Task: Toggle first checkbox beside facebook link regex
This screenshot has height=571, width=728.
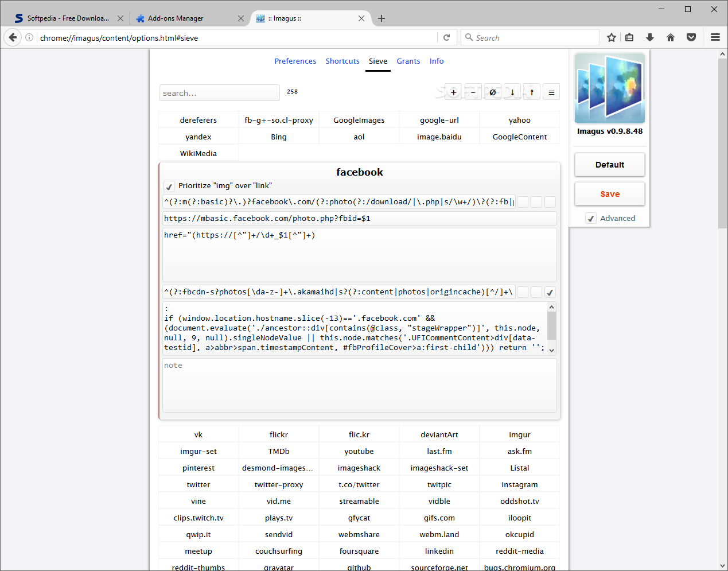Action: [x=523, y=202]
